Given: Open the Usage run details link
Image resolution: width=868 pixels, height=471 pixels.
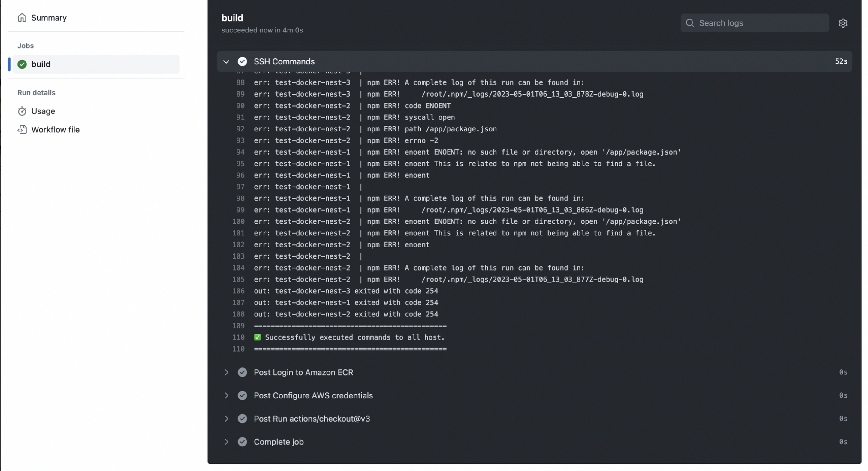Looking at the screenshot, I should click(x=43, y=111).
